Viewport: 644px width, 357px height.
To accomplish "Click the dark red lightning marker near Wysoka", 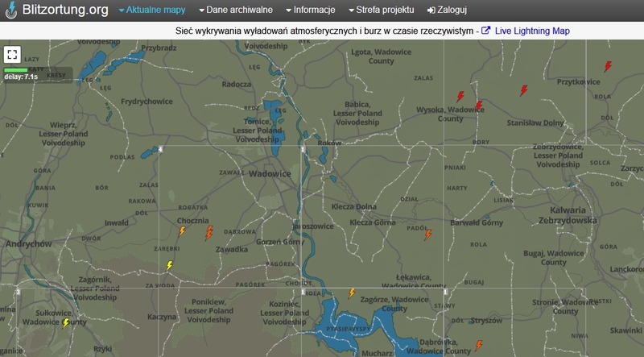I will [x=479, y=106].
